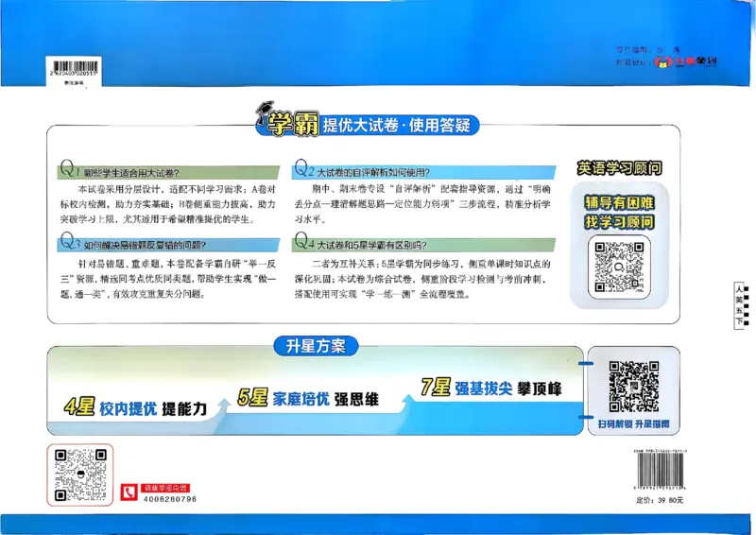Viewport: 756px width, 535px height.
Task: Click the QR code above 扫码解锁 升星指南
Action: (x=633, y=387)
